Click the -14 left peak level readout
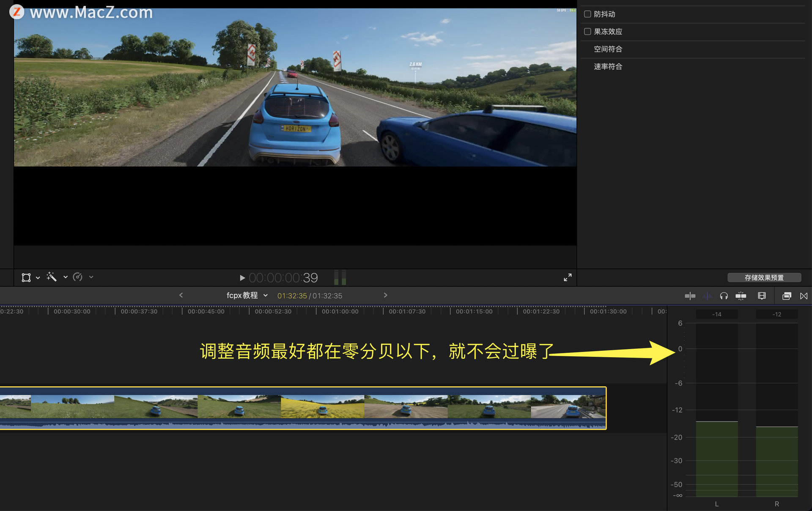The height and width of the screenshot is (511, 812). [717, 314]
